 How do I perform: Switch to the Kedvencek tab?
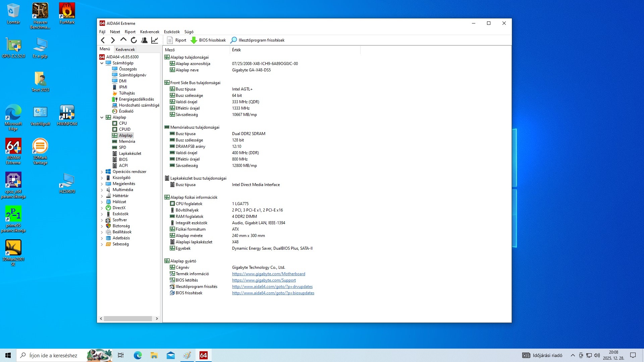[125, 49]
